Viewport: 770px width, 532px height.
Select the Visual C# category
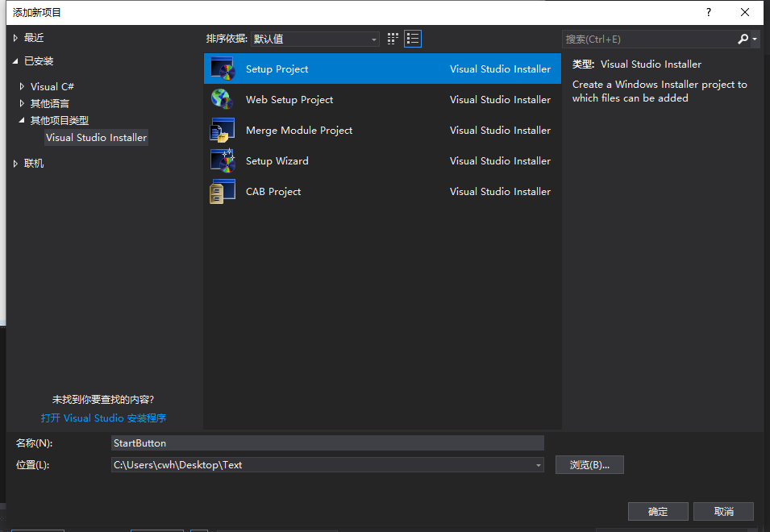(52, 86)
